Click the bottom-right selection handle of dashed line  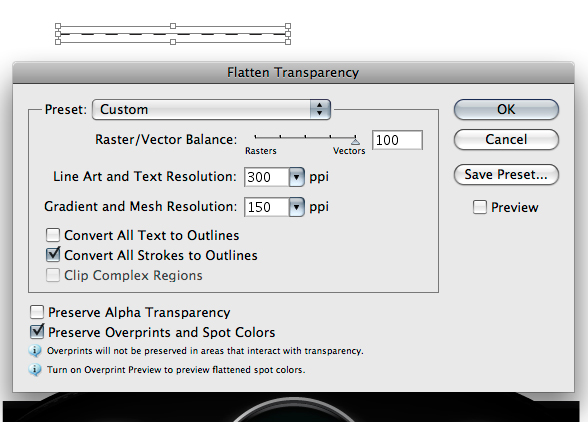pos(288,42)
